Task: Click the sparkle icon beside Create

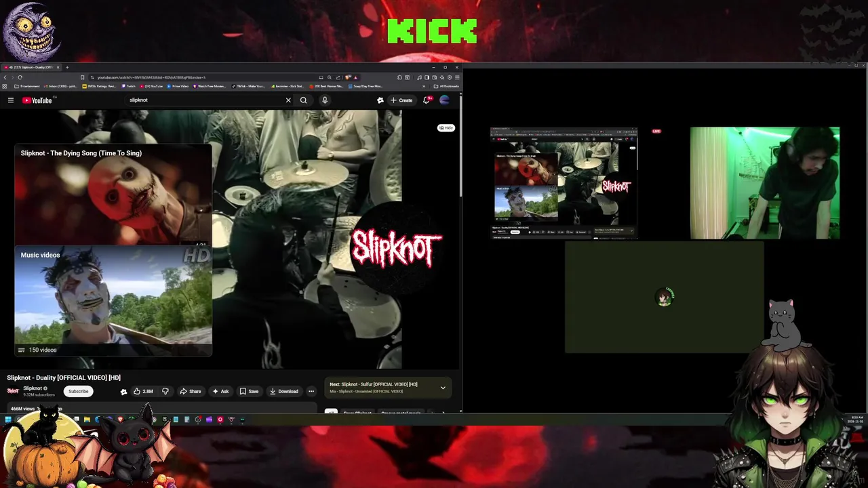Action: tap(380, 100)
